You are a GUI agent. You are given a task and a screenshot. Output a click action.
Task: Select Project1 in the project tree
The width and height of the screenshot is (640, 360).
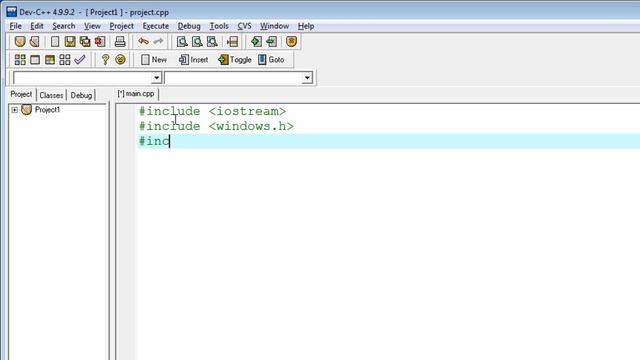coord(47,109)
